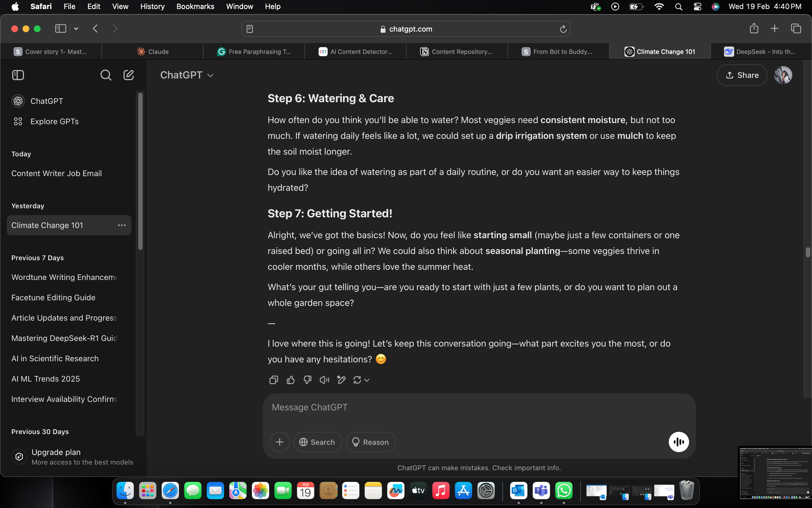Switch to Free Paraphrasing Tool tab

254,52
